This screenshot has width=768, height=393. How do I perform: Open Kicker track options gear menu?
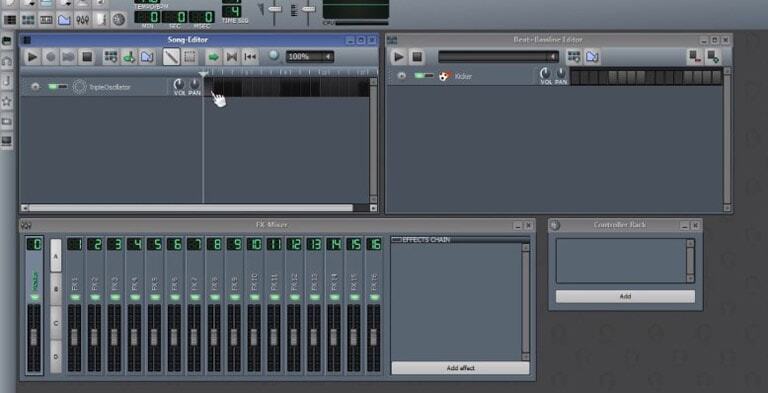point(401,76)
